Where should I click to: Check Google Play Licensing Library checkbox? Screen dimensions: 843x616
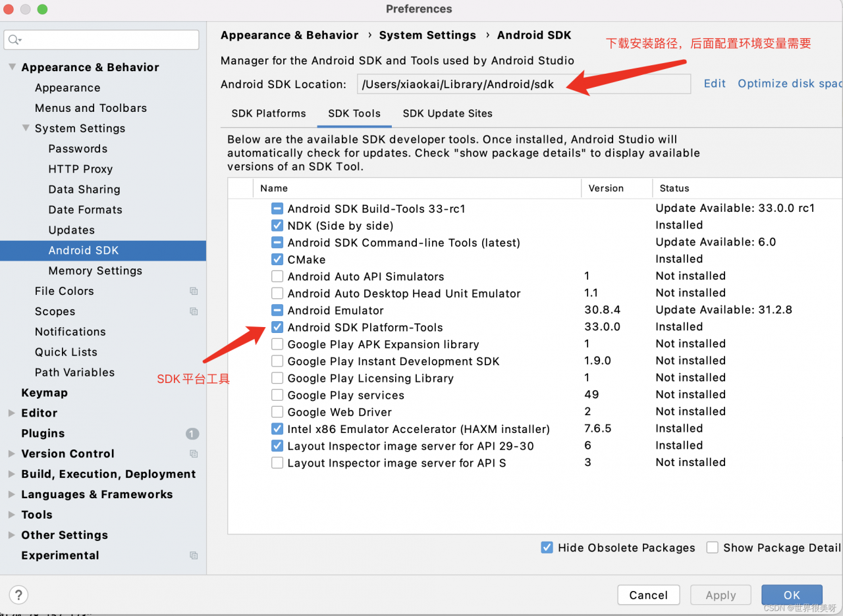[277, 378]
